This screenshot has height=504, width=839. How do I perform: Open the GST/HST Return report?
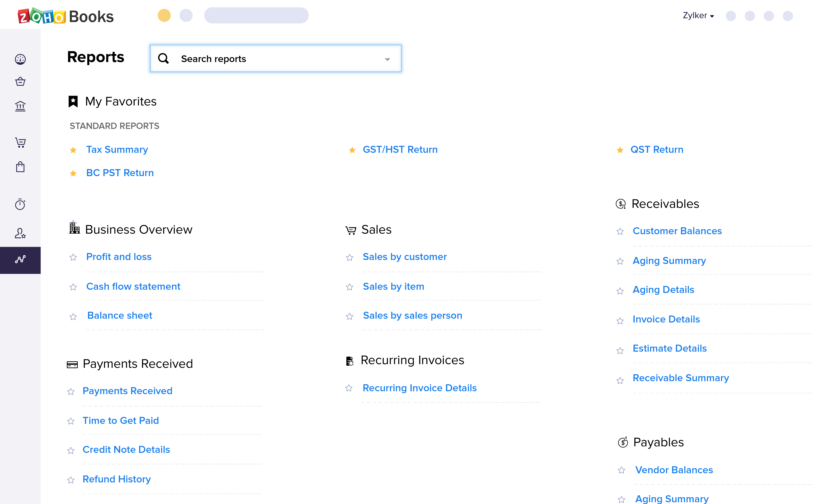400,149
